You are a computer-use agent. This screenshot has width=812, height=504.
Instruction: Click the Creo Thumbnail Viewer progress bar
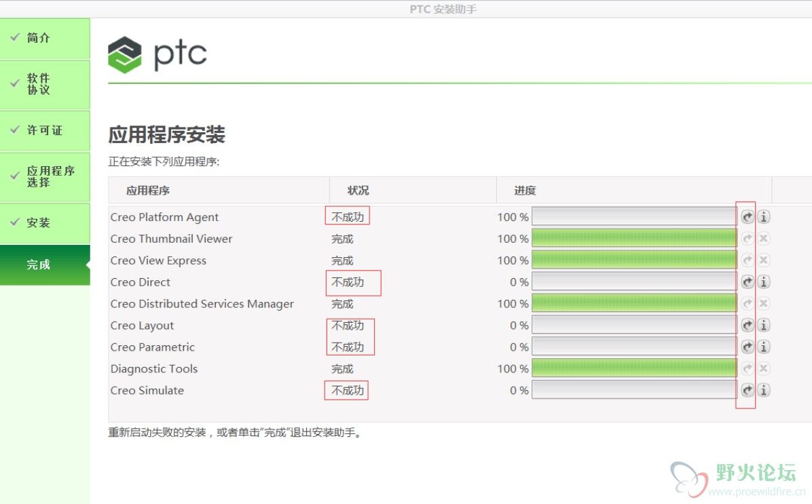point(634,239)
